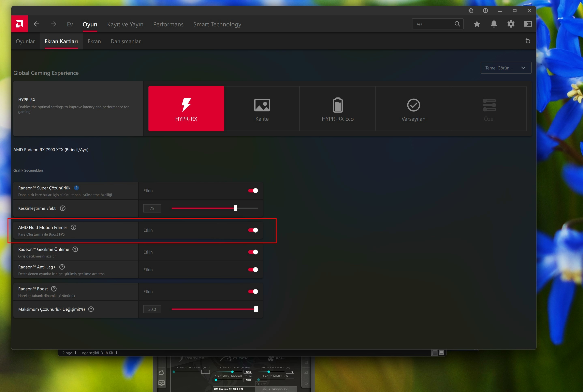Image resolution: width=583 pixels, height=392 pixels.
Task: Toggle the sidebar panel icon
Action: point(528,24)
